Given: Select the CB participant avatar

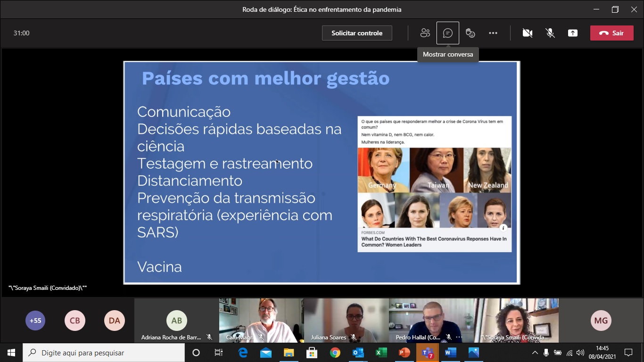Looking at the screenshot, I should click(75, 321).
